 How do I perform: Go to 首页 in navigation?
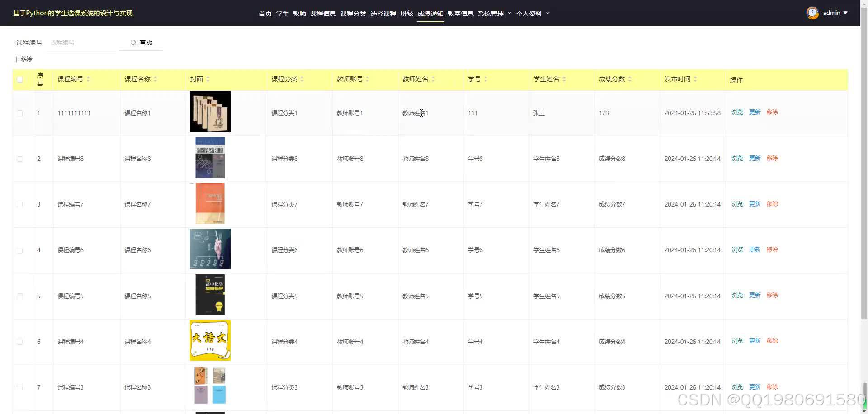pos(265,14)
